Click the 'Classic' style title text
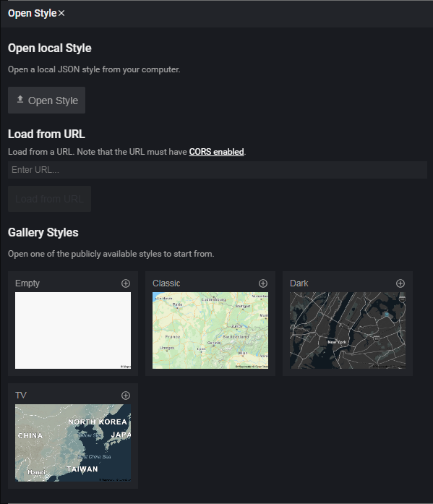The image size is (433, 504). [x=166, y=283]
